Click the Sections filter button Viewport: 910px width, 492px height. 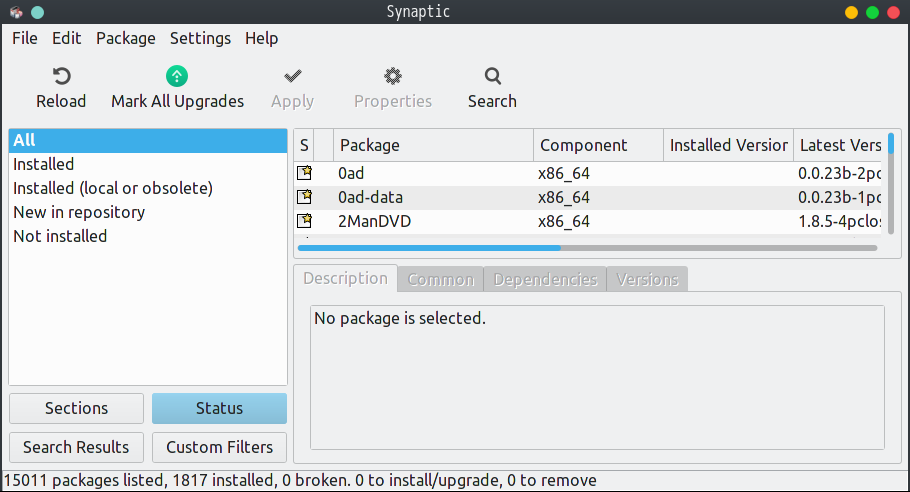tap(77, 408)
